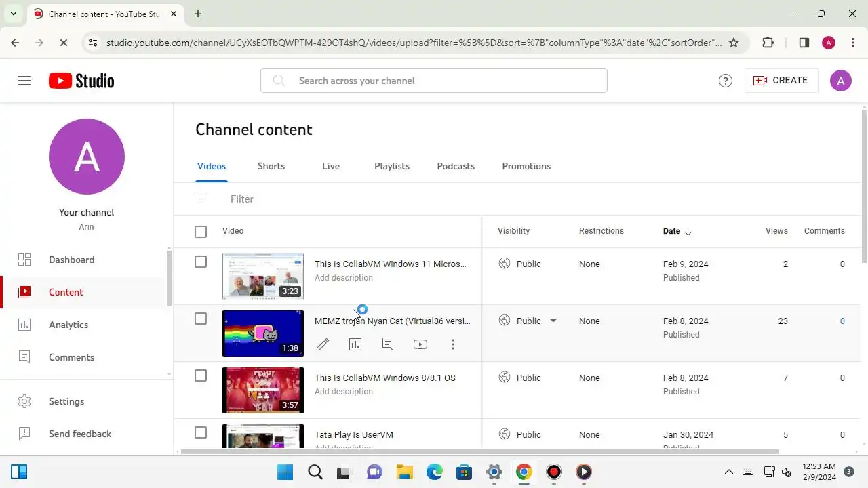The height and width of the screenshot is (488, 868).
Task: Click the Send feedback icon
Action: (x=24, y=434)
